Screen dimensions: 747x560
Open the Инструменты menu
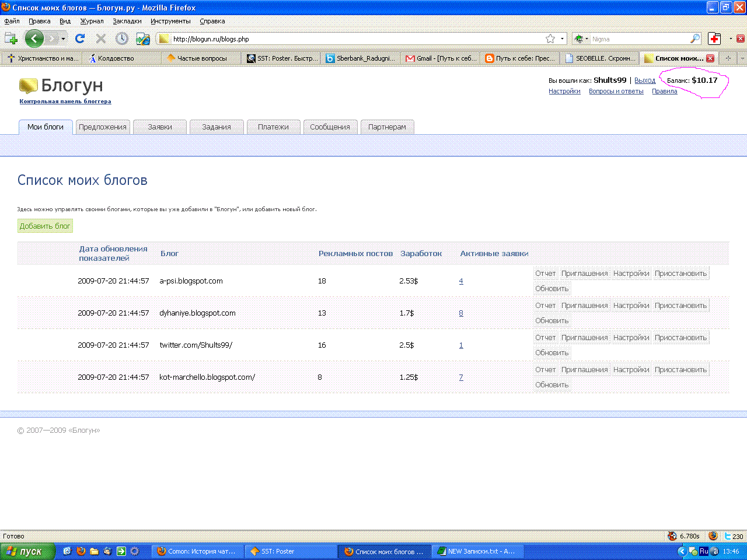pyautogui.click(x=170, y=21)
